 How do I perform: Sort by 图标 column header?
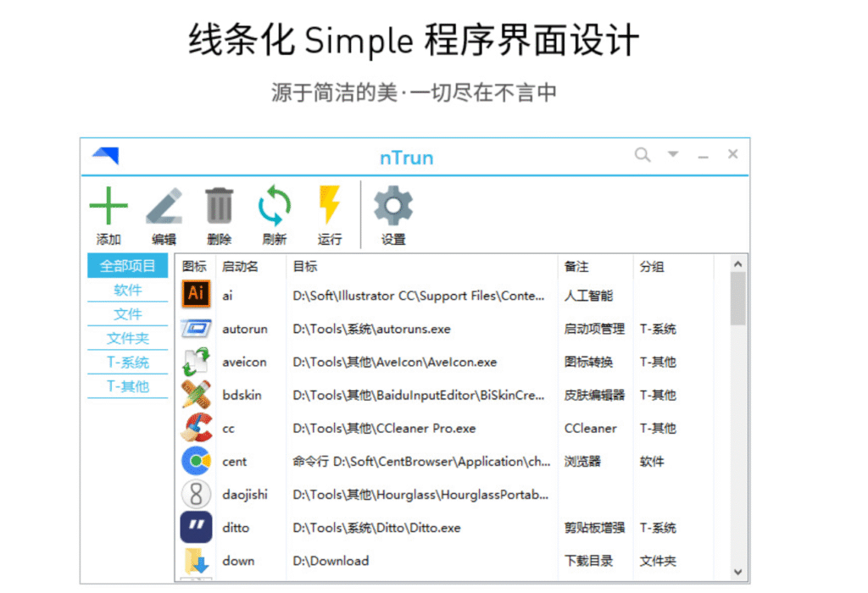[194, 267]
